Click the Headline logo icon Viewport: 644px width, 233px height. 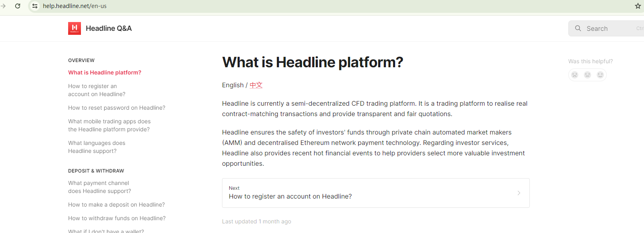pos(75,28)
